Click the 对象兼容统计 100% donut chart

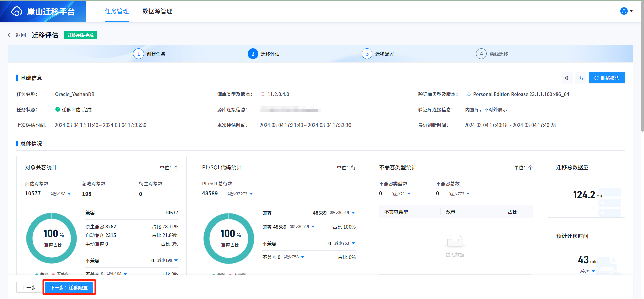click(52, 238)
